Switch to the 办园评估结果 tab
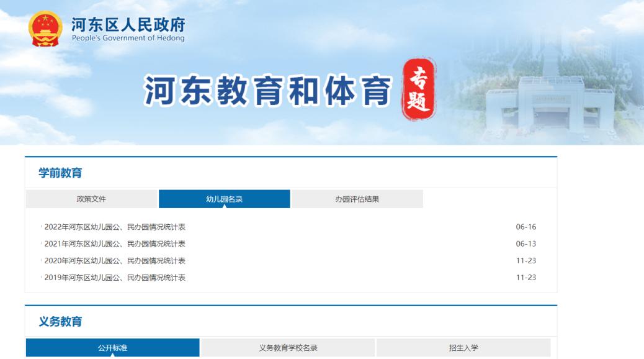 357,199
